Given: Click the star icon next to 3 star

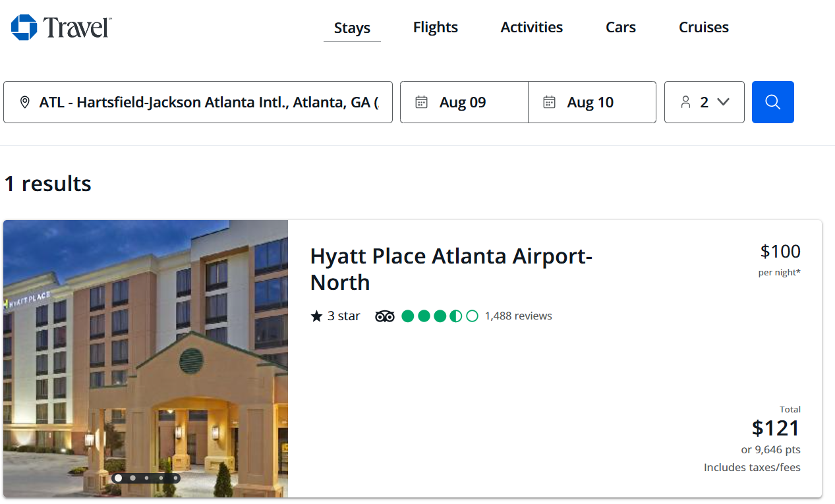Looking at the screenshot, I should click(316, 316).
